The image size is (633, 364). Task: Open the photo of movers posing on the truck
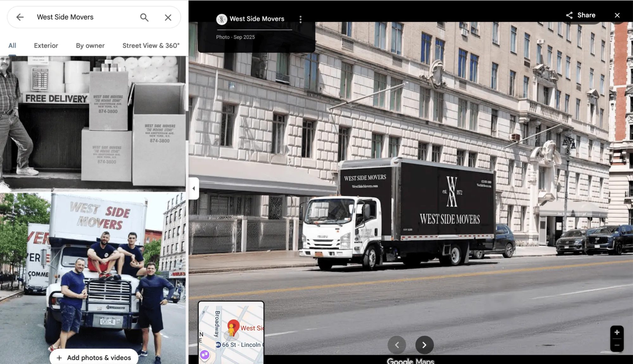click(x=93, y=269)
